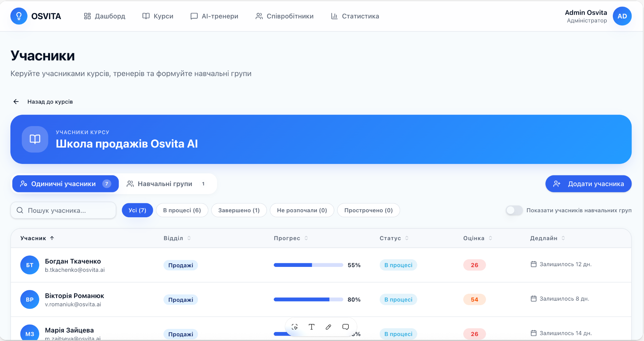Click Продажі tag in Вікторія Романюк row

coord(181,300)
